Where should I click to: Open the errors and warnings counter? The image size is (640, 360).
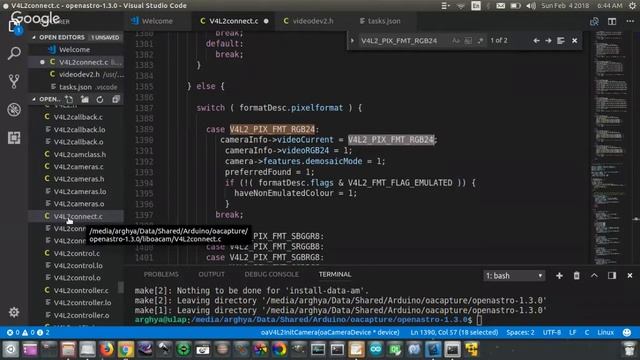28,332
